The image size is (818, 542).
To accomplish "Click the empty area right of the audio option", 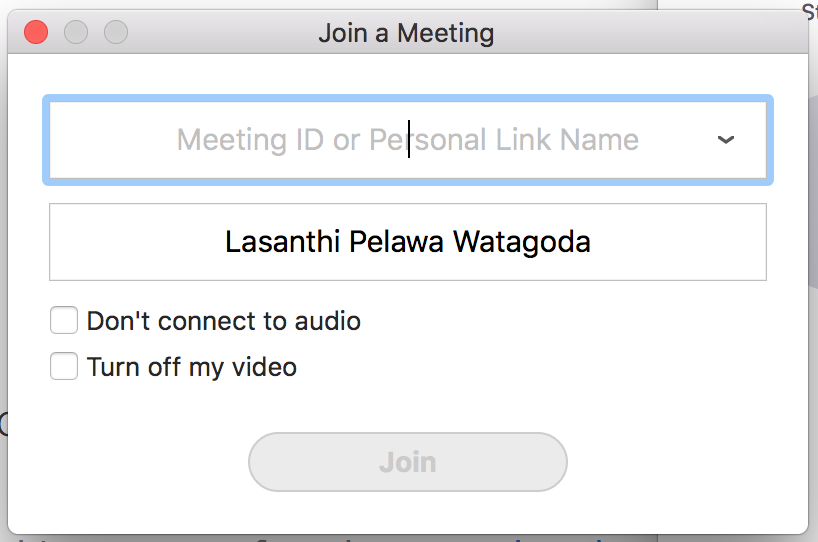I will (563, 321).
